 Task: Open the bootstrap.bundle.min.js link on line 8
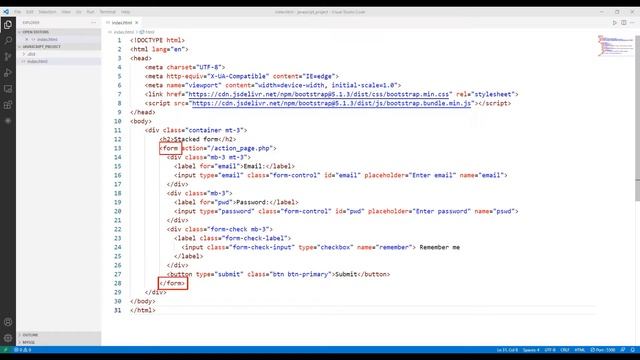coord(331,103)
